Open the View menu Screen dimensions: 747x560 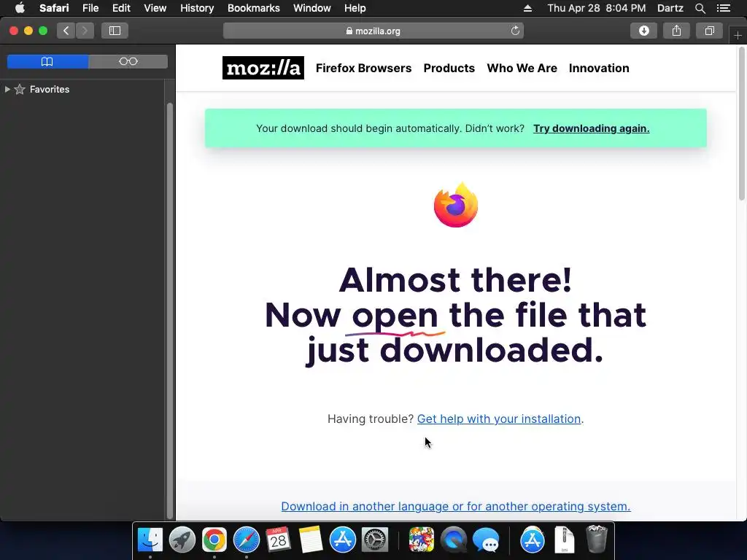155,8
